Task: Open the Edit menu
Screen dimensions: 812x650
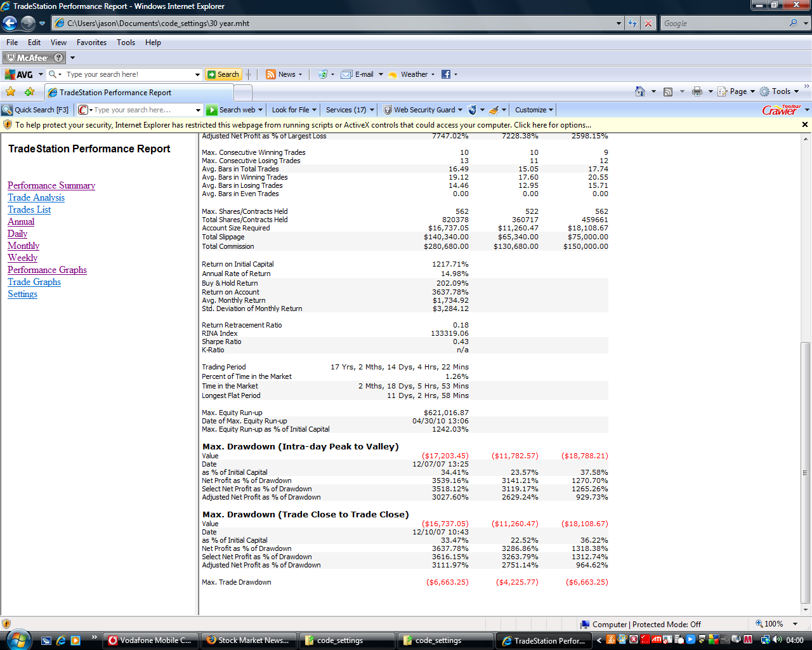Action: coord(34,43)
